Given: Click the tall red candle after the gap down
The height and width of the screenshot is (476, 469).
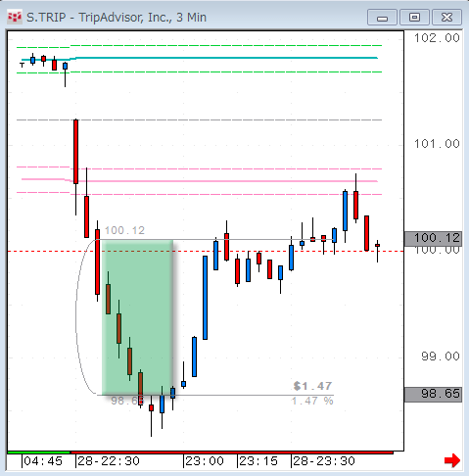Looking at the screenshot, I should 75,152.
